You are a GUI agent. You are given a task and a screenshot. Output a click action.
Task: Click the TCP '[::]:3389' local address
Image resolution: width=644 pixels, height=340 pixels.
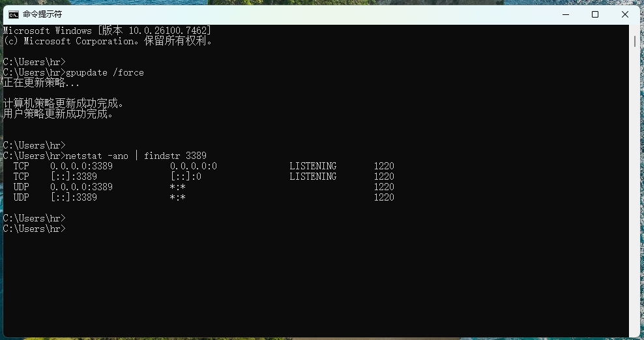[74, 177]
